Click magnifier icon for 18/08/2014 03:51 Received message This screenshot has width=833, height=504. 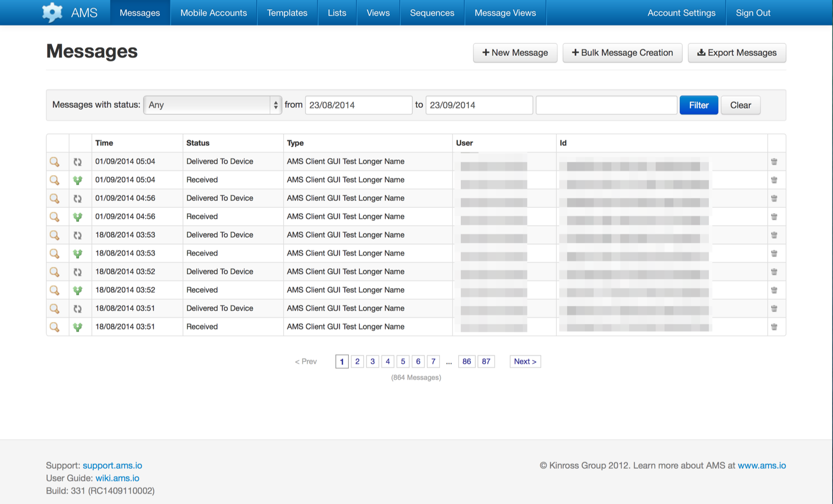[x=55, y=327]
